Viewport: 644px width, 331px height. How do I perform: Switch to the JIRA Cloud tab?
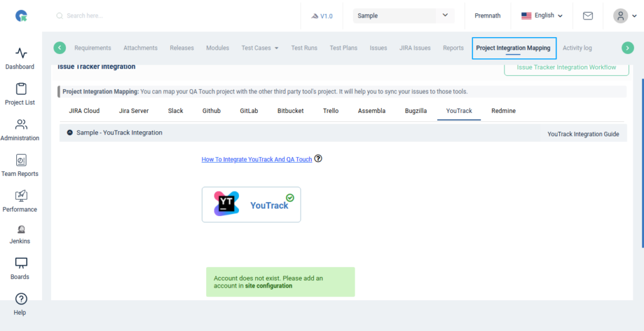pos(84,111)
